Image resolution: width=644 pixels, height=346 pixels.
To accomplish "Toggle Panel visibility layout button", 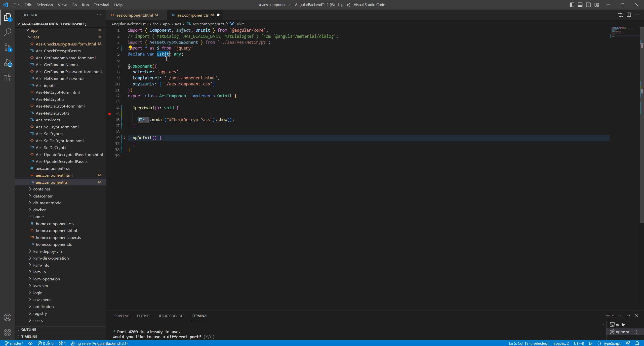I will (580, 5).
